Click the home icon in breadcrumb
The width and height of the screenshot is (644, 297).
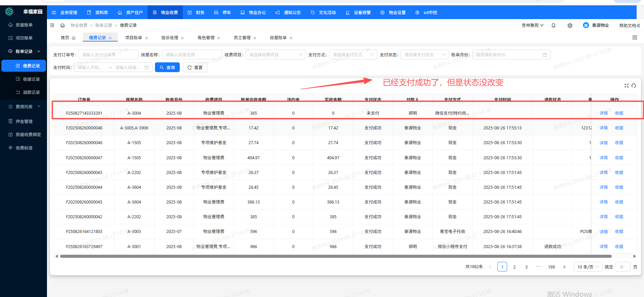(62, 25)
